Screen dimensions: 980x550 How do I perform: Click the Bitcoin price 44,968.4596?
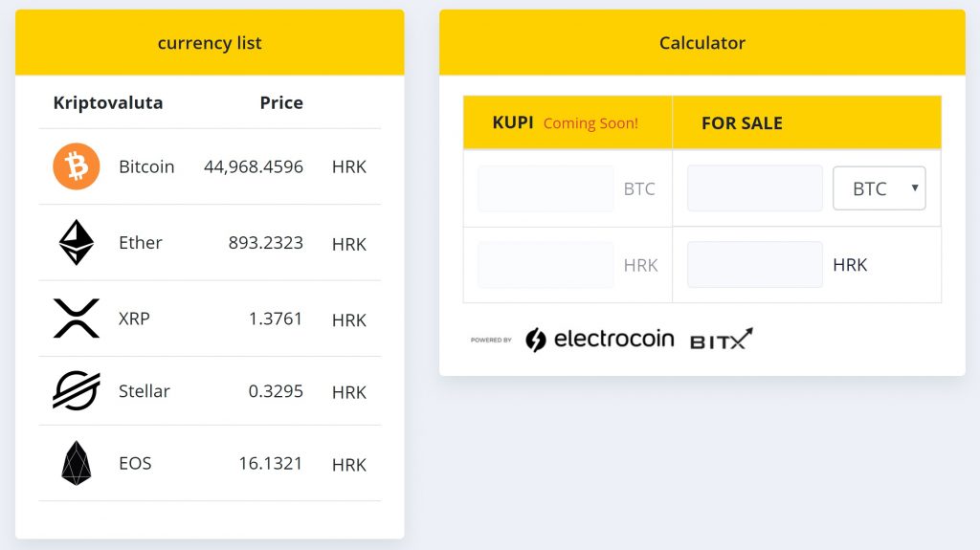(x=254, y=166)
